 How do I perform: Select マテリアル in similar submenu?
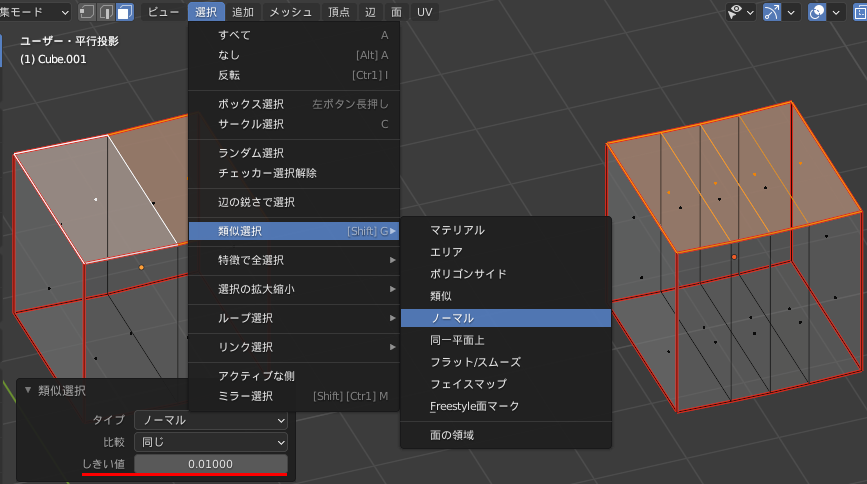[x=506, y=230]
